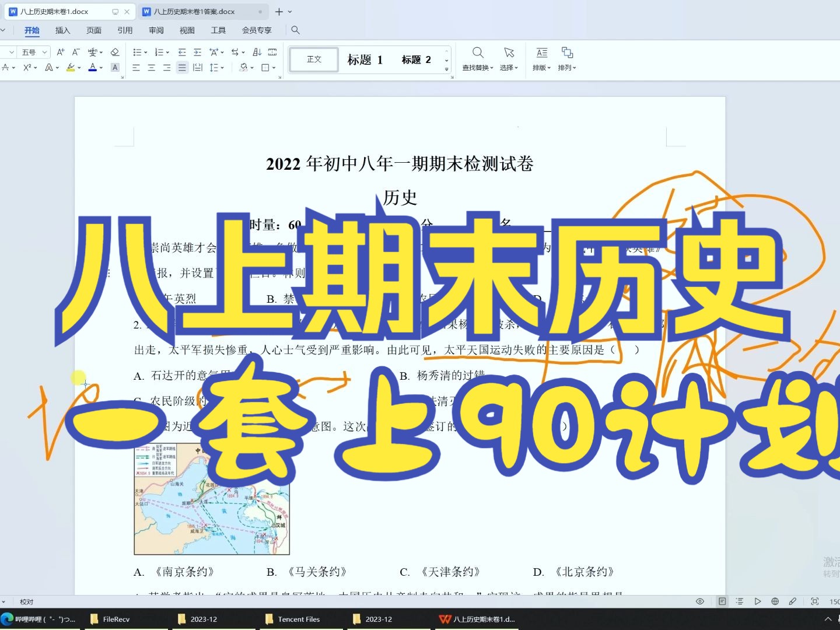Screen dimensions: 840x630
Task: Click the bulleted list icon
Action: click(137, 52)
